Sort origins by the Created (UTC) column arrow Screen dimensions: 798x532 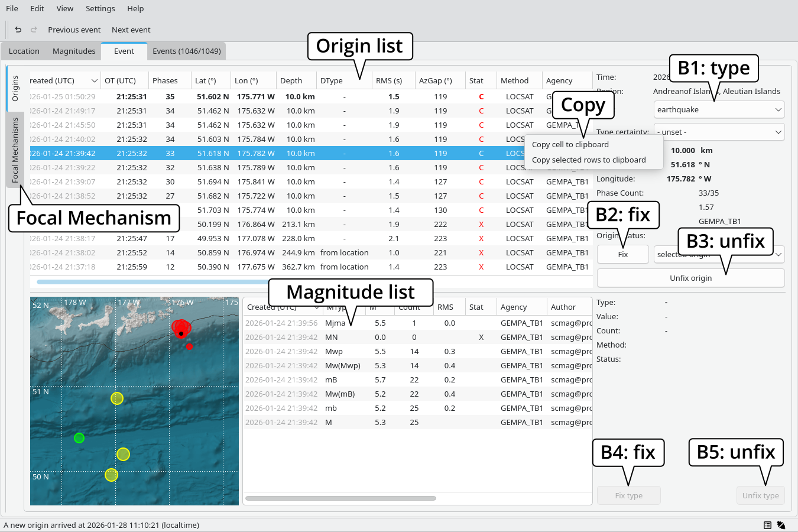pyautogui.click(x=94, y=80)
